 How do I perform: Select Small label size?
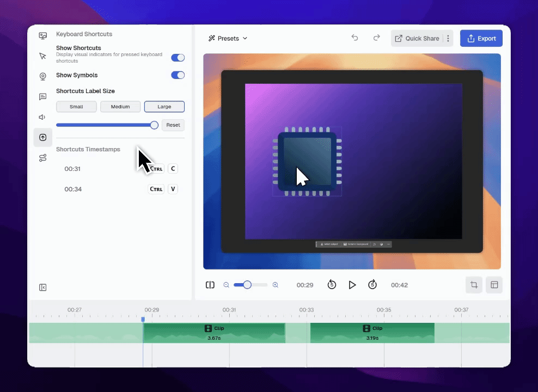click(76, 107)
